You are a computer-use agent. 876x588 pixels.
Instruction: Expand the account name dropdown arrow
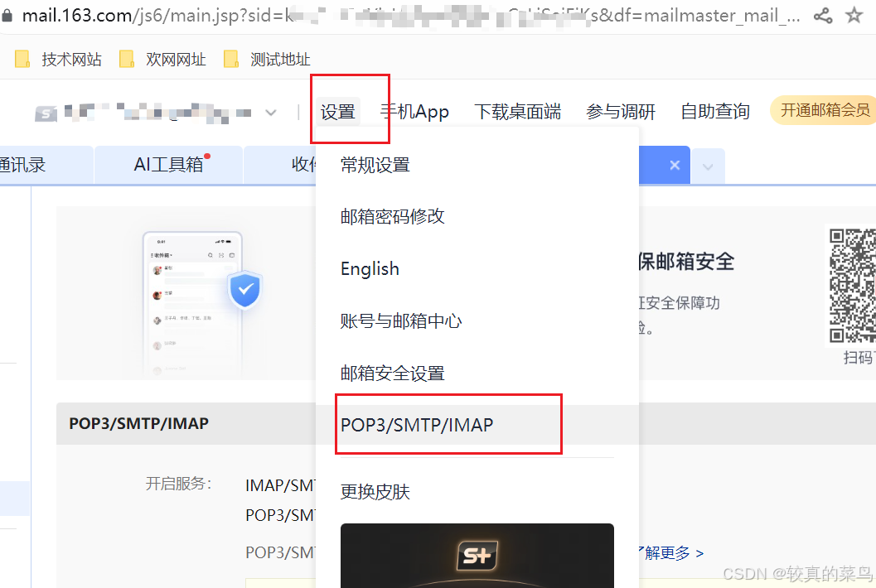[x=271, y=113]
